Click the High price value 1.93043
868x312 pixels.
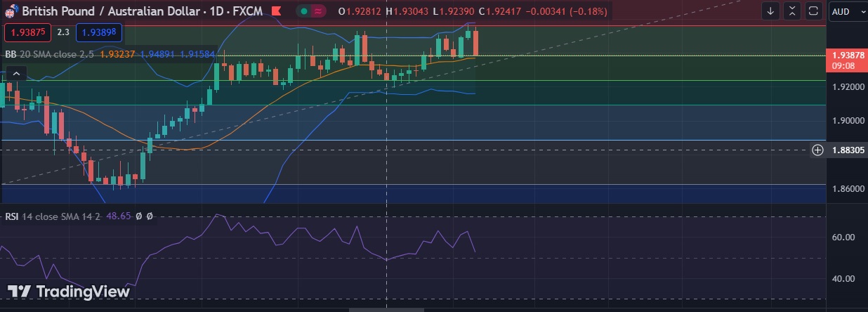click(x=410, y=11)
